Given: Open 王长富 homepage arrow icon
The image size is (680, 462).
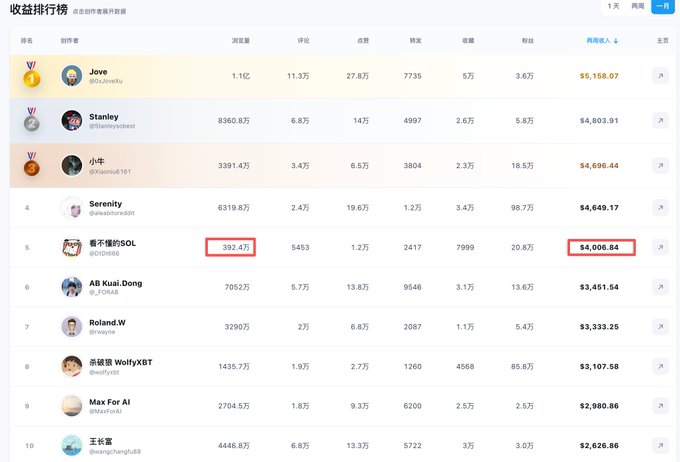Looking at the screenshot, I should (660, 446).
